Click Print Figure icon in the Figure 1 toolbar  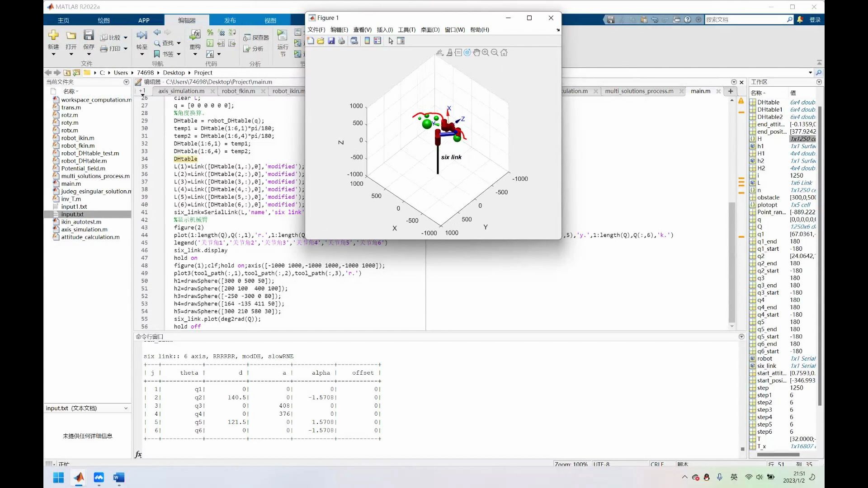coord(341,41)
